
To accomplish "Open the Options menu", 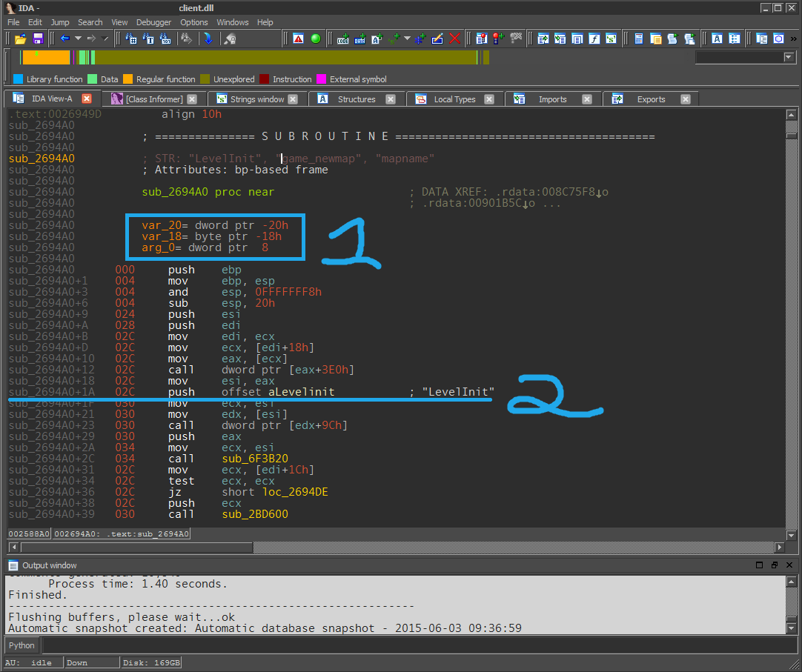I will (x=194, y=22).
